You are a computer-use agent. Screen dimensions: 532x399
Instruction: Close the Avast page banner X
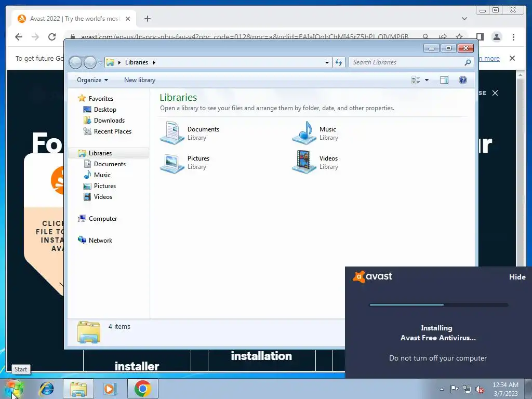[x=495, y=93]
